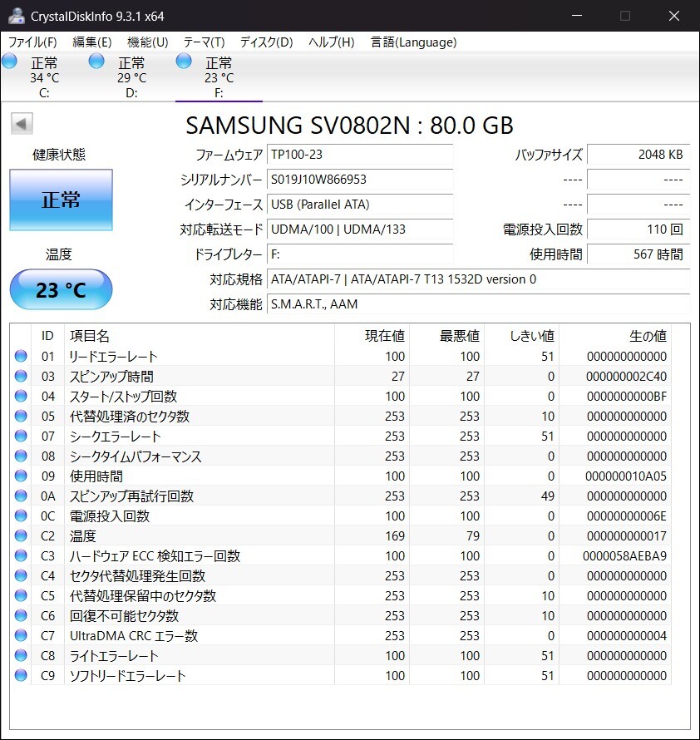Open the ファイル(F) menu
This screenshot has width=700, height=740.
tap(32, 42)
